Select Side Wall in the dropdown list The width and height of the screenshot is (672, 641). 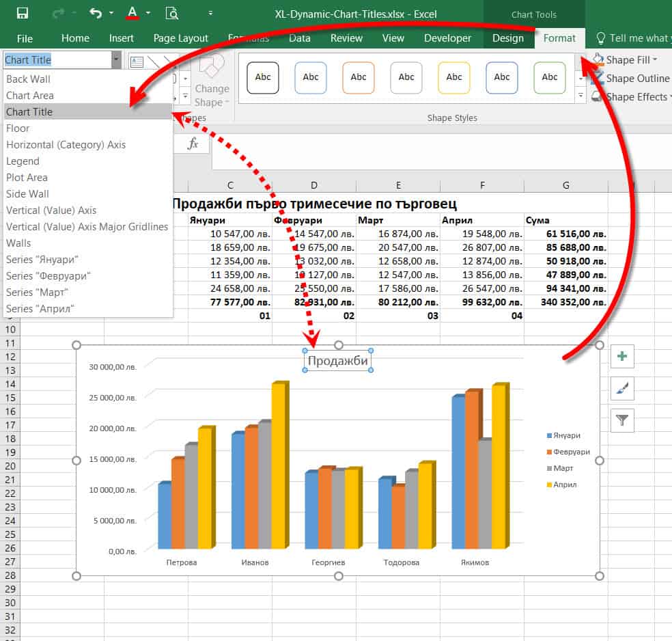88,194
